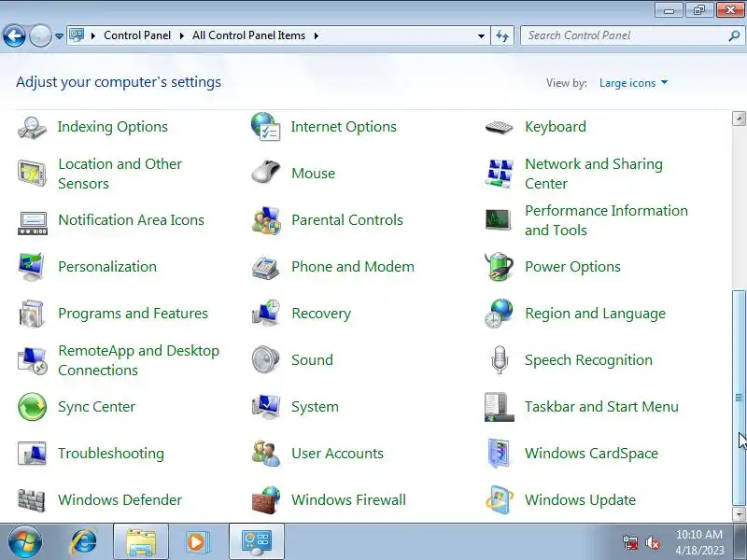Open the recent pages dropdown beside Forward

point(59,35)
